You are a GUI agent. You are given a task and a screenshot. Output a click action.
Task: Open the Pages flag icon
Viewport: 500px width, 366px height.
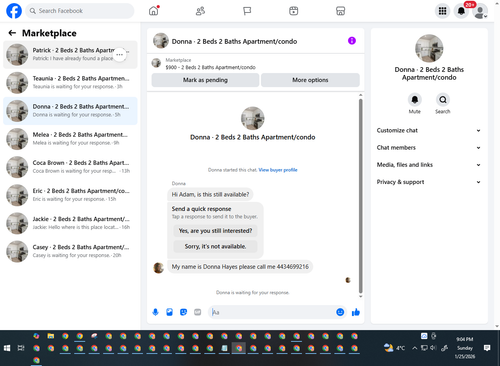pos(247,11)
